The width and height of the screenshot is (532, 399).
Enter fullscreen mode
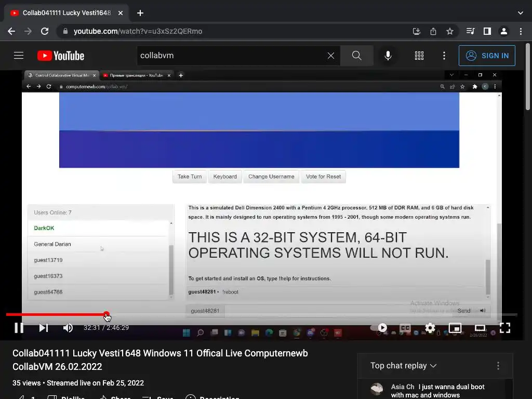click(505, 328)
